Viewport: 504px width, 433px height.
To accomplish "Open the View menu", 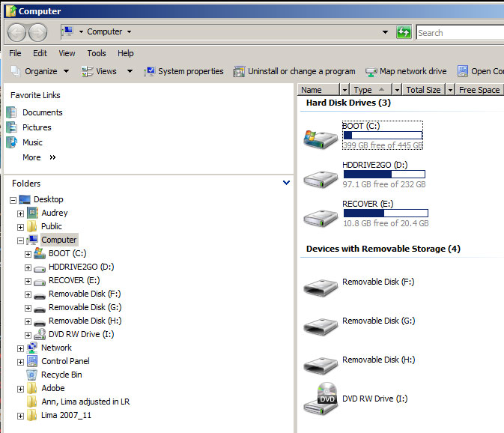I will 67,53.
